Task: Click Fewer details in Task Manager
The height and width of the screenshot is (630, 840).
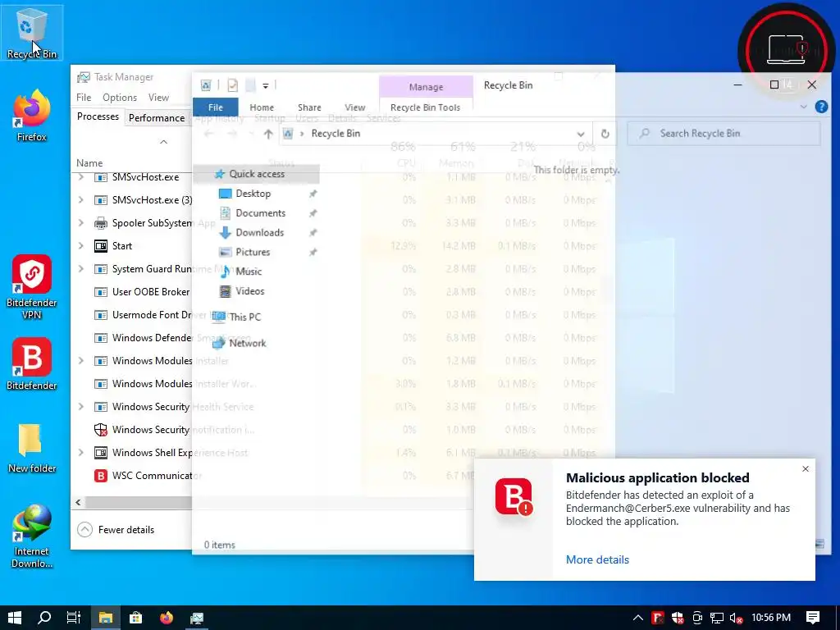Action: point(116,529)
